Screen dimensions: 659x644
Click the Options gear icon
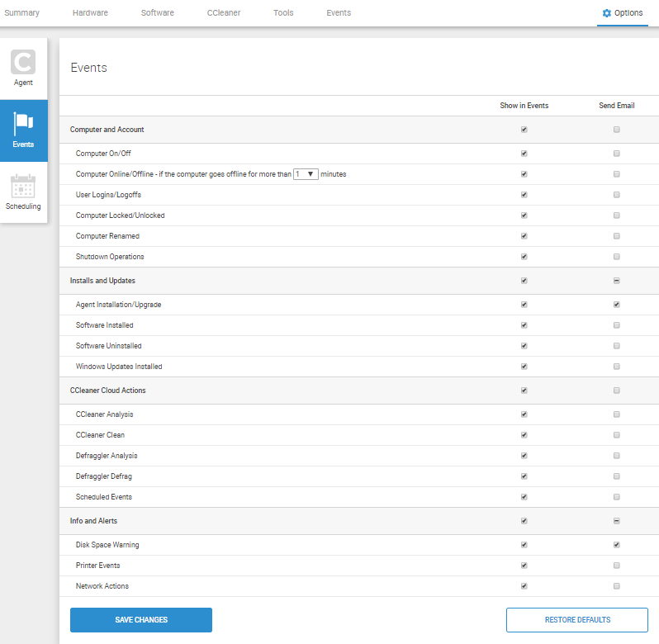(x=606, y=13)
